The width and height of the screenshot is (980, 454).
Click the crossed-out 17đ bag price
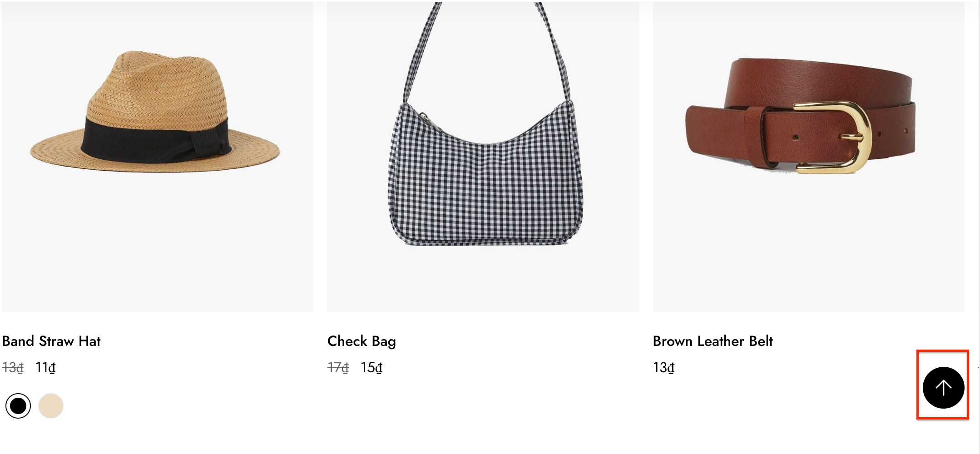coord(338,367)
